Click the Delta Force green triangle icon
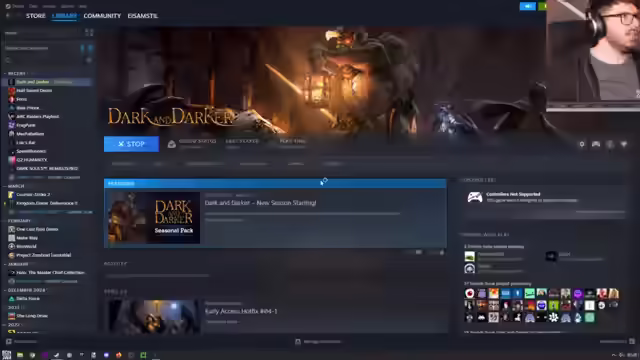The image size is (640, 360). tap(11, 299)
